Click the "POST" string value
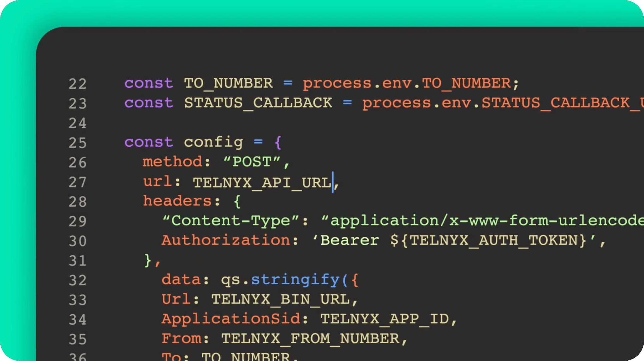 252,162
